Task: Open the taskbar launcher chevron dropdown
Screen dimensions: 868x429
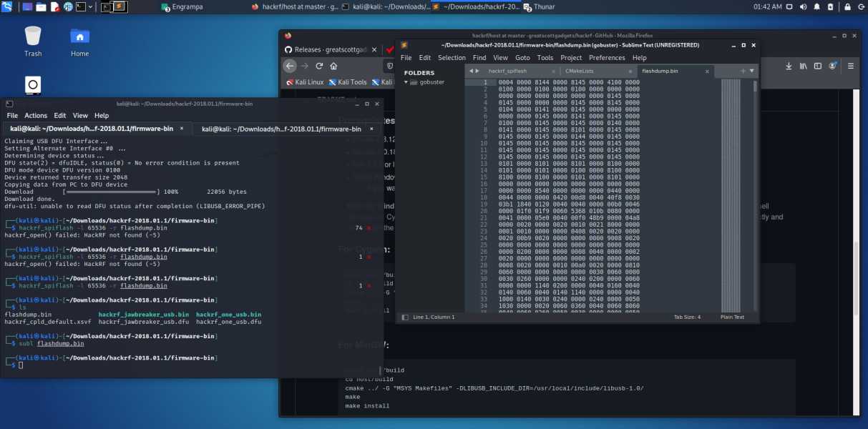Action: (x=90, y=6)
